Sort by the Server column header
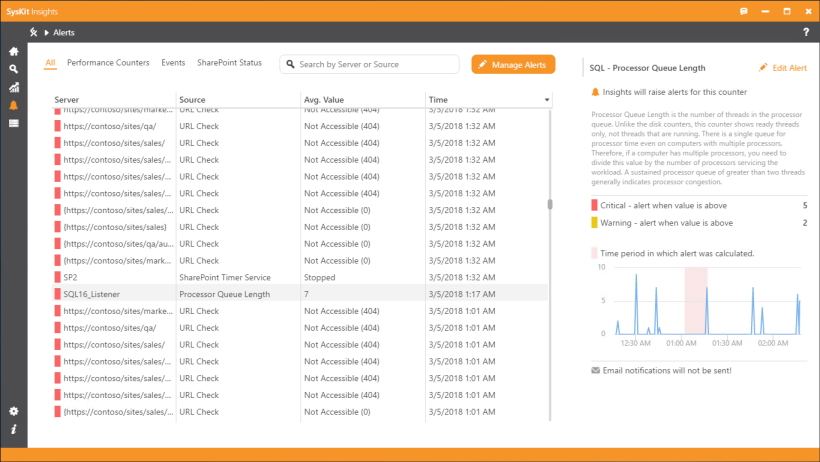This screenshot has height=462, width=820. pos(66,100)
